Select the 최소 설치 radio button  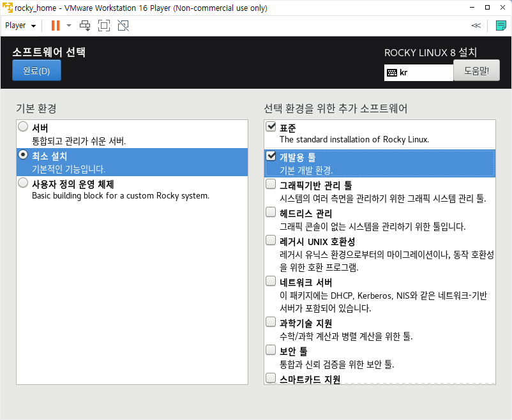click(x=23, y=154)
